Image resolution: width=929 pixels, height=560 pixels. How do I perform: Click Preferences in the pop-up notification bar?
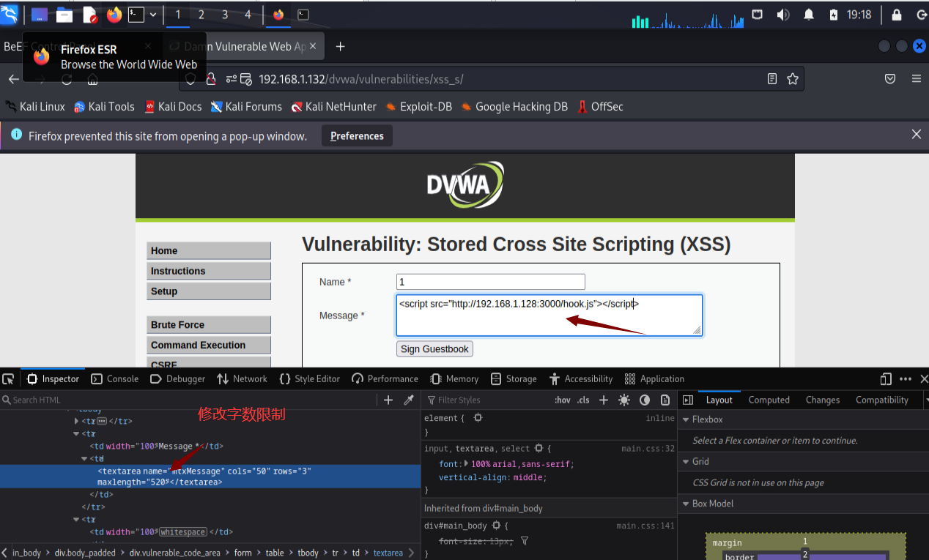coord(357,135)
